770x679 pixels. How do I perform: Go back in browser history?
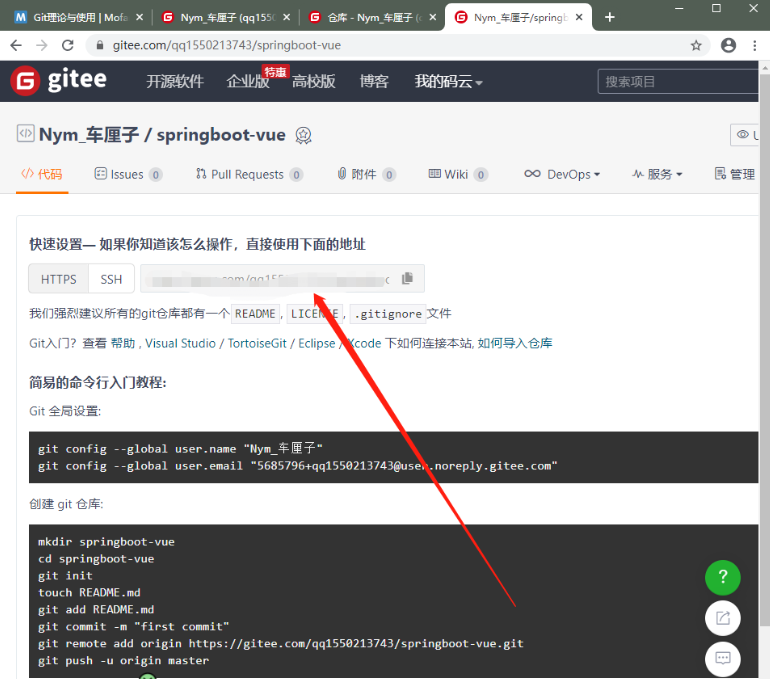[16, 45]
